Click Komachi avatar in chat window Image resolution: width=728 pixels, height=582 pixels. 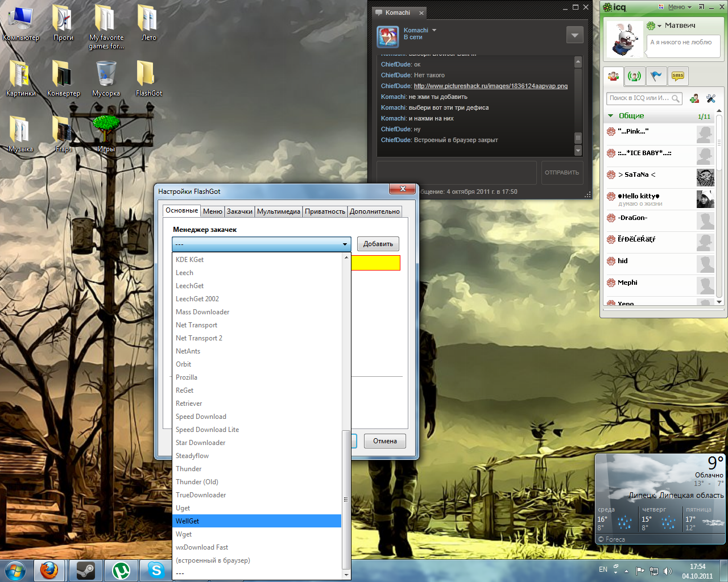(x=388, y=37)
